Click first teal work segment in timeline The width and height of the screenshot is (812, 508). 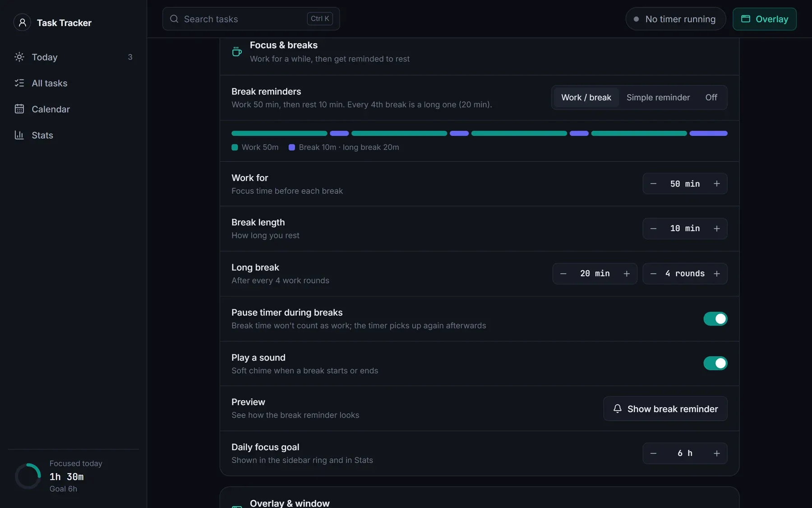(279, 133)
